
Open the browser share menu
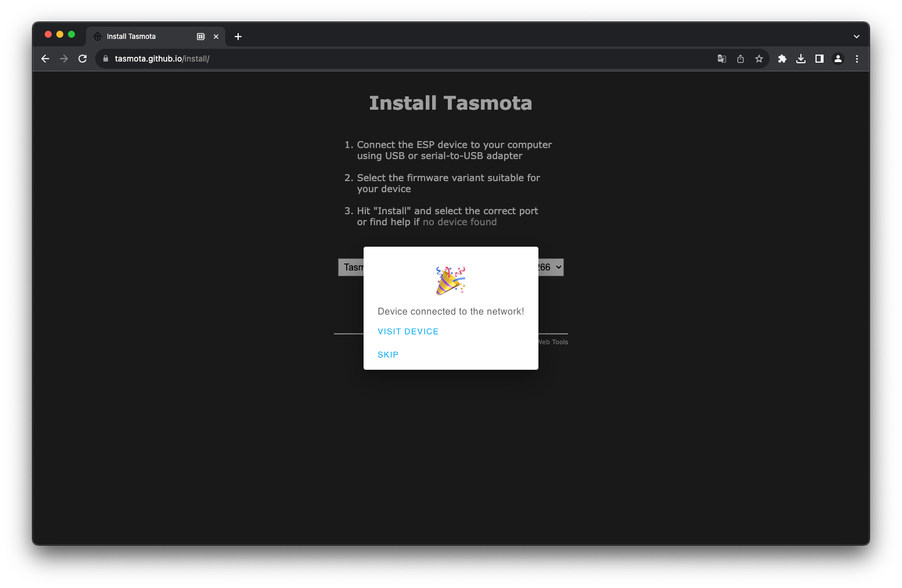tap(740, 59)
